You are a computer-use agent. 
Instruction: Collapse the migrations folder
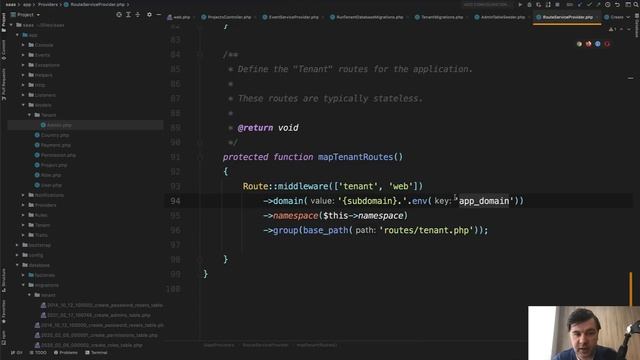[23, 285]
